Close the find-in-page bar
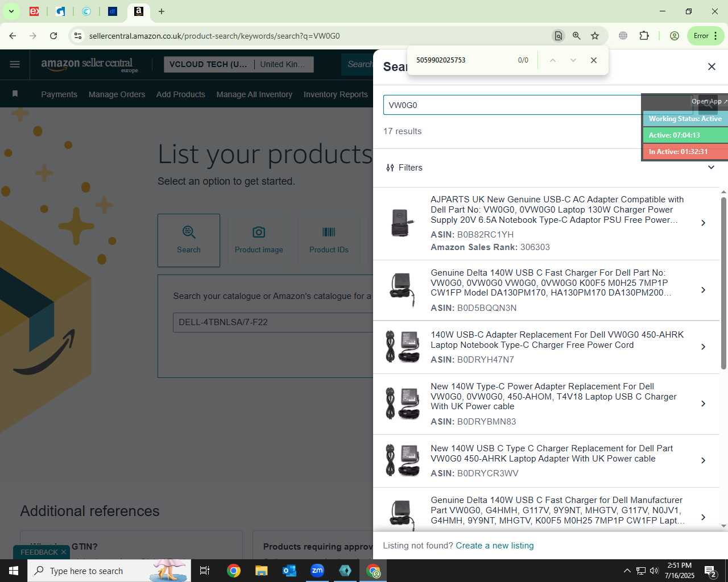The image size is (728, 582). point(594,60)
